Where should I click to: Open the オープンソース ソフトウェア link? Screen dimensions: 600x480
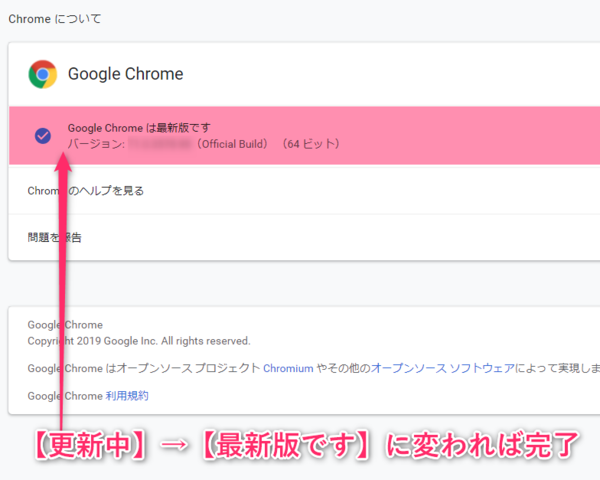[443, 368]
